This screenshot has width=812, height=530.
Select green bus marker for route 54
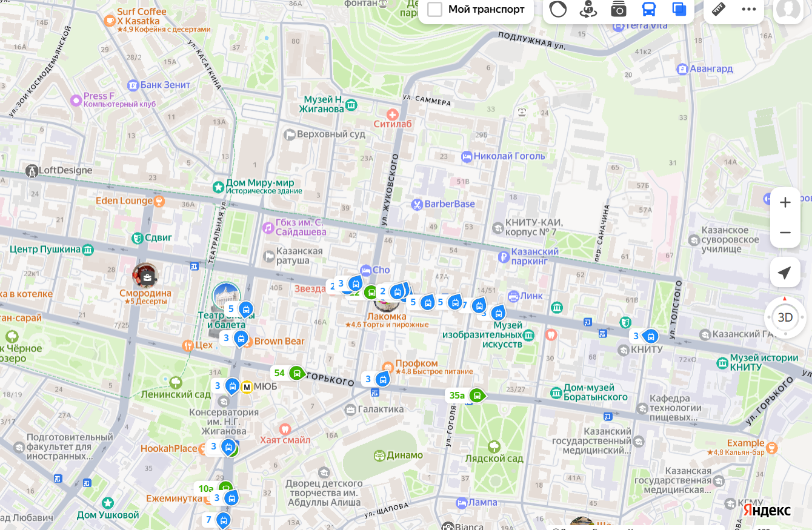click(296, 373)
